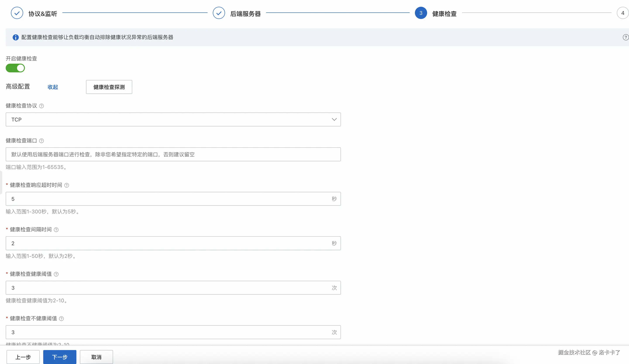Click help icon beside 健康检查端口 label
The width and height of the screenshot is (629, 364).
click(42, 141)
